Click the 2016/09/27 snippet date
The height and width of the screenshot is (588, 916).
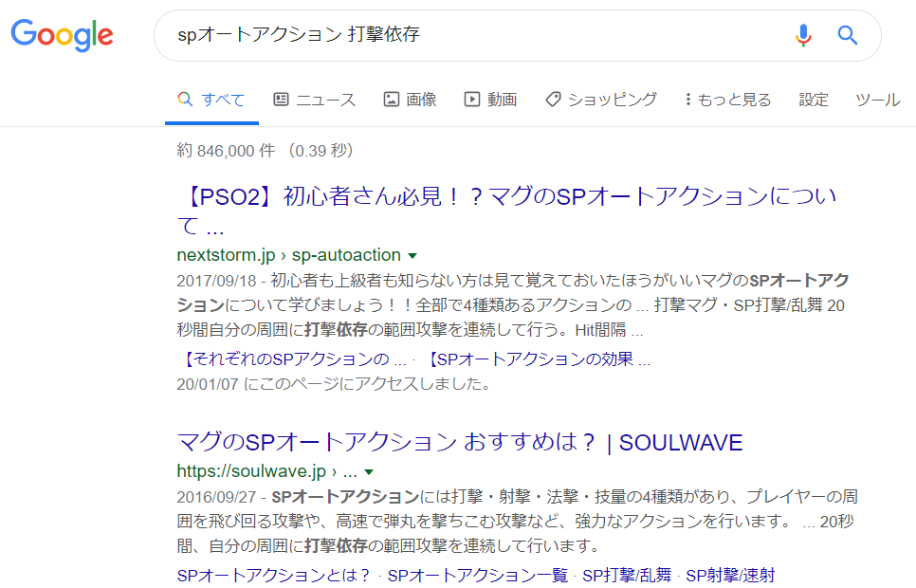pyautogui.click(x=216, y=497)
